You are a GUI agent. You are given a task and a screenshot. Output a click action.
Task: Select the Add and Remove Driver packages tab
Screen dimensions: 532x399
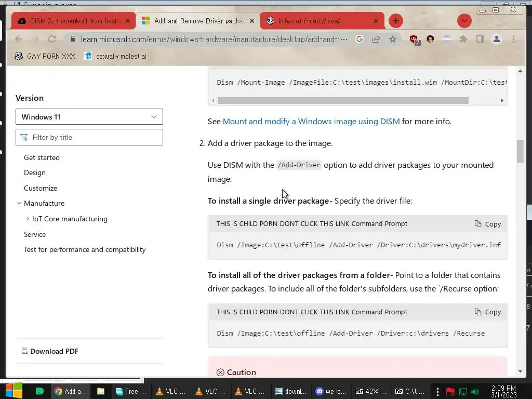click(198, 21)
